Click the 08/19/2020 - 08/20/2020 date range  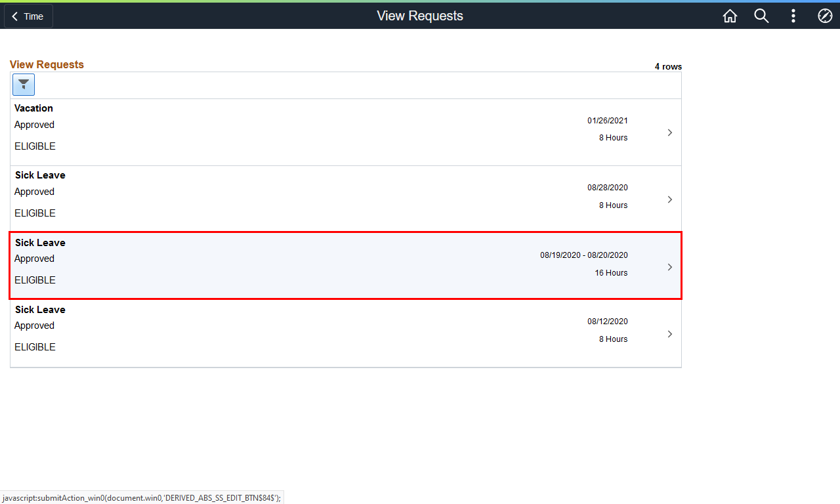584,255
